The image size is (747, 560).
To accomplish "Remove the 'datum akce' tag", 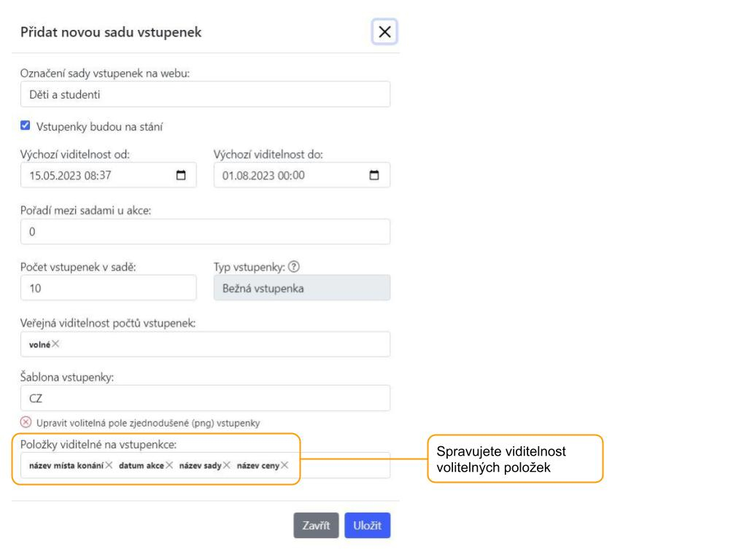I will pos(169,465).
